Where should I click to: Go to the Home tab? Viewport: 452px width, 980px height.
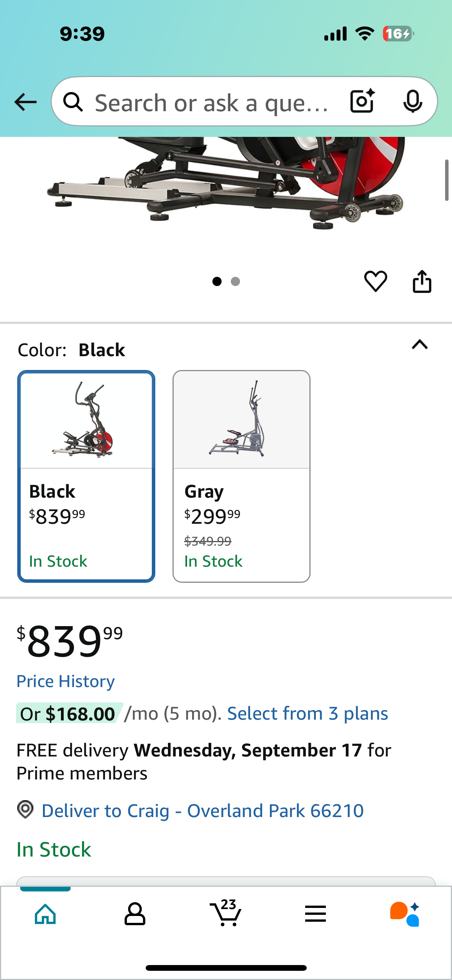45,914
